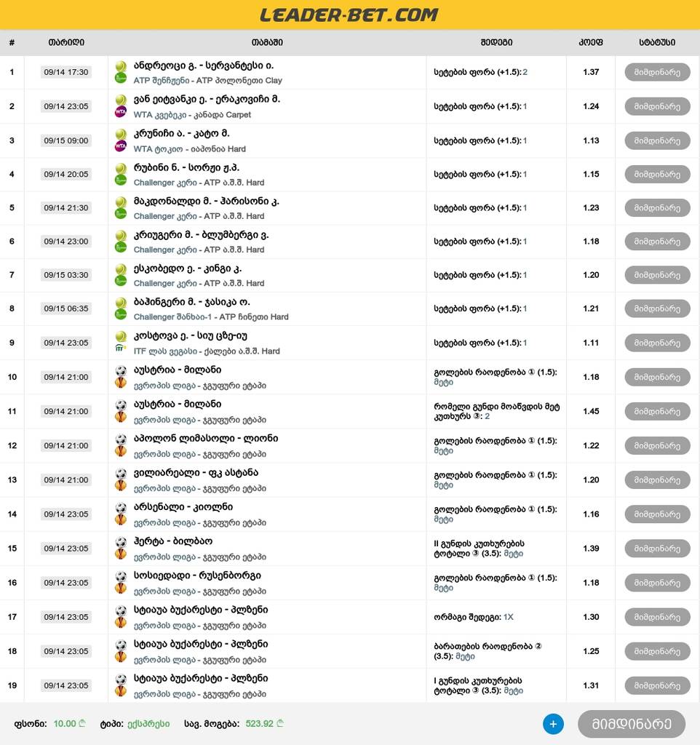Click bet type ექსპრესი in footer
700x745 pixels.
(x=148, y=724)
